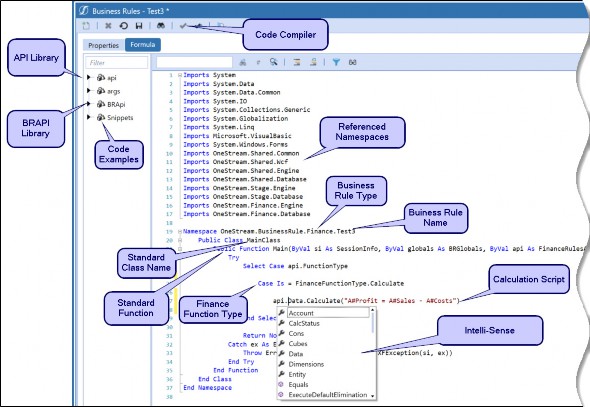Viewport: 590px width, 407px height.
Task: Select the Formula tab
Action: coord(143,44)
